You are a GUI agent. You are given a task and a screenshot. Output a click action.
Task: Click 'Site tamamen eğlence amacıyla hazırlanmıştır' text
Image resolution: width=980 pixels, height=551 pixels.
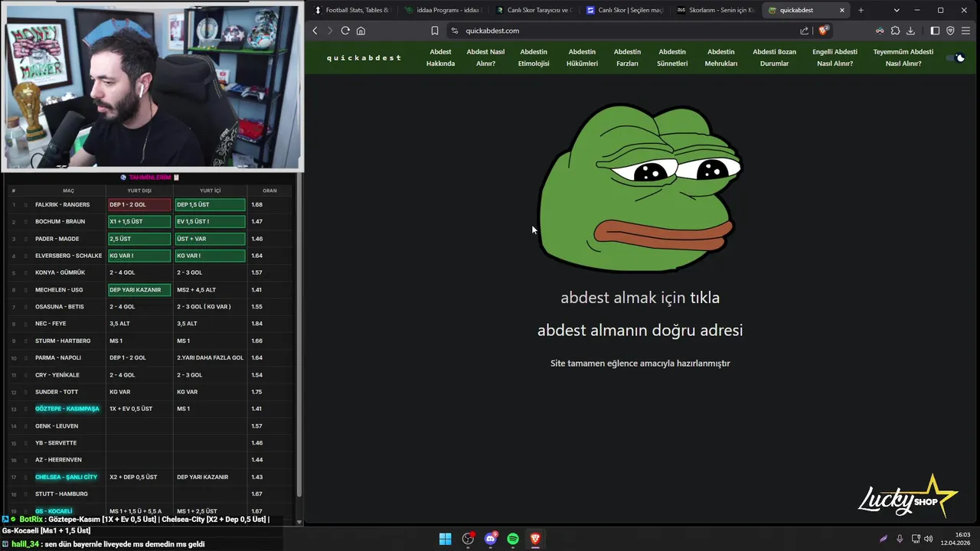pos(640,364)
